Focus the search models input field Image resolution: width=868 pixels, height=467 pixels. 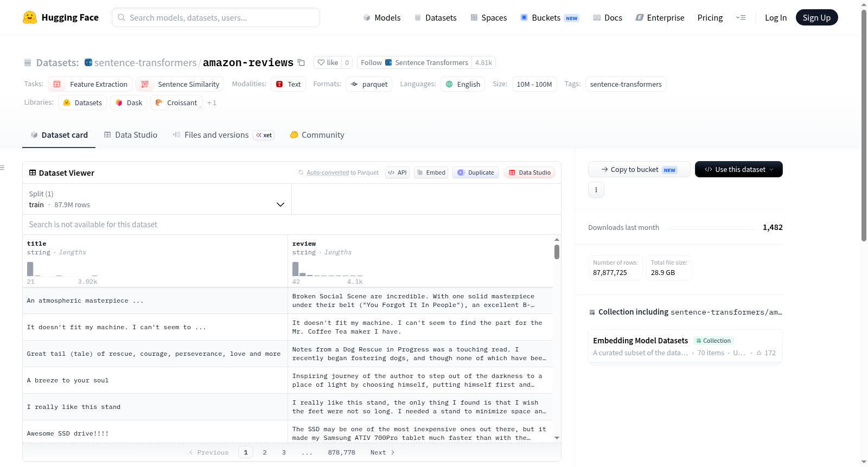pos(216,17)
